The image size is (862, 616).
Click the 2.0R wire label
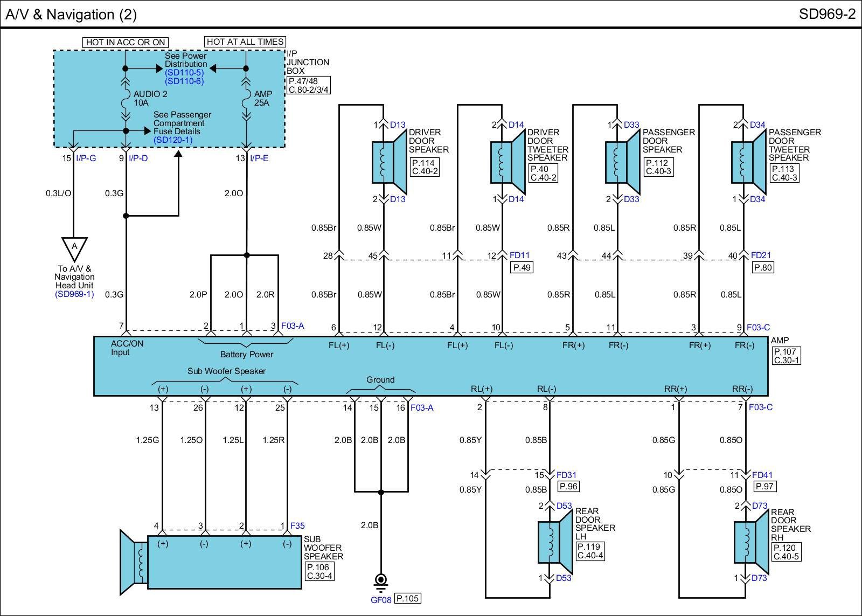265,294
